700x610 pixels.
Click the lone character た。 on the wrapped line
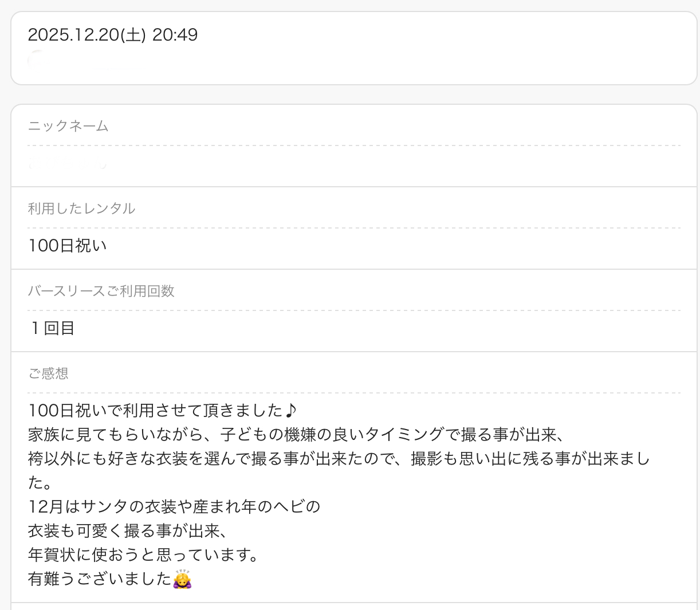40,482
